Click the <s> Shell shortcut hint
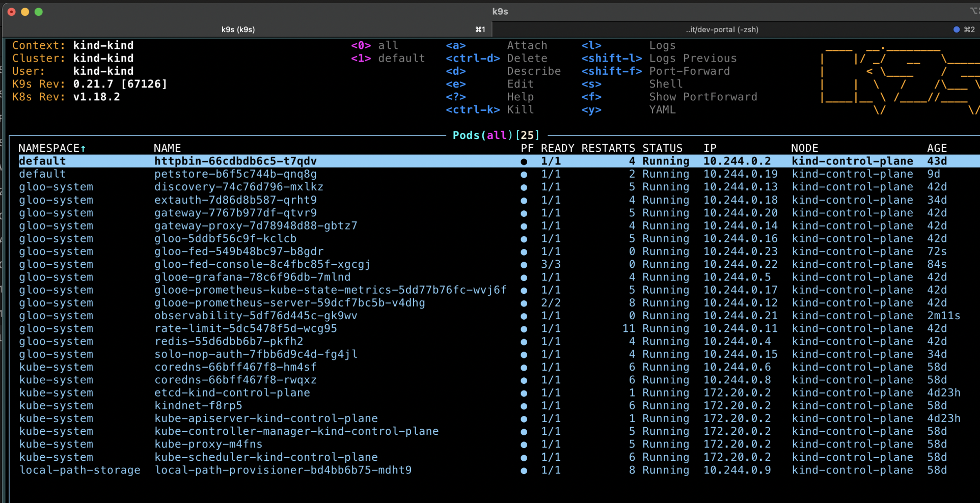The image size is (980, 503). click(x=632, y=84)
